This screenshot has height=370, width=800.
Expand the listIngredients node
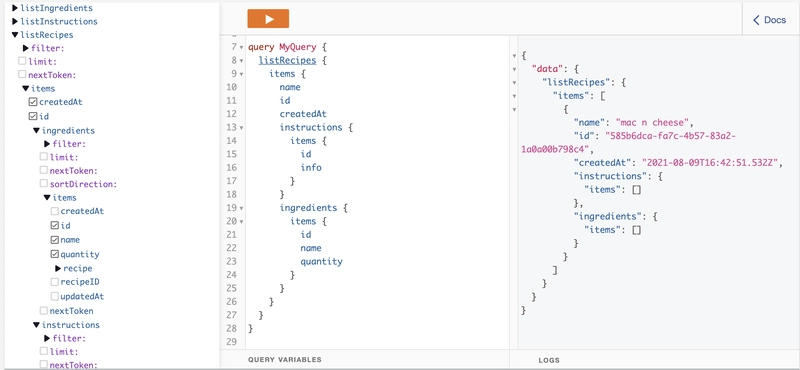point(15,8)
